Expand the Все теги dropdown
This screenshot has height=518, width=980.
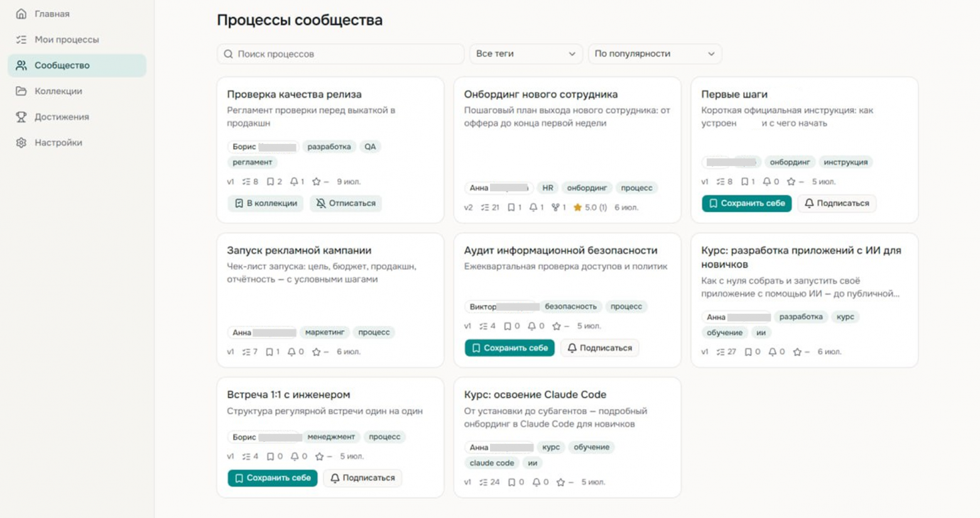526,53
